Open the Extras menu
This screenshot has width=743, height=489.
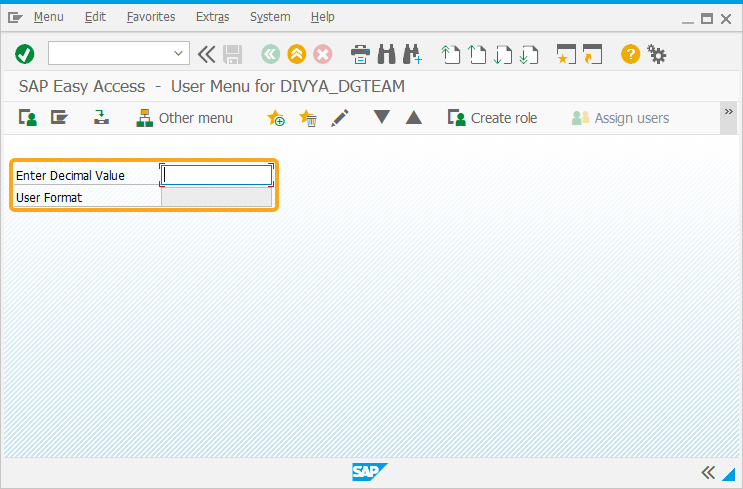(x=212, y=17)
